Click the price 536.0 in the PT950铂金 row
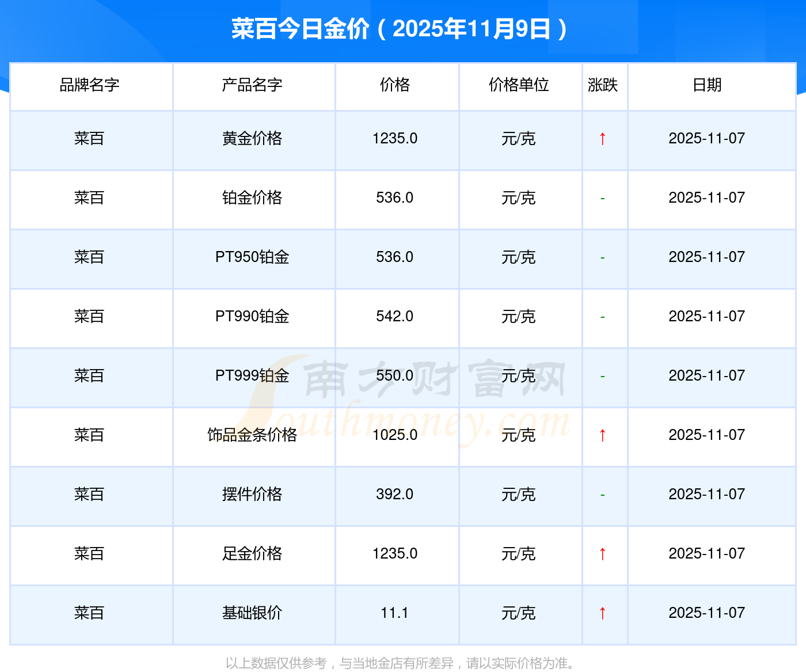 coord(395,257)
